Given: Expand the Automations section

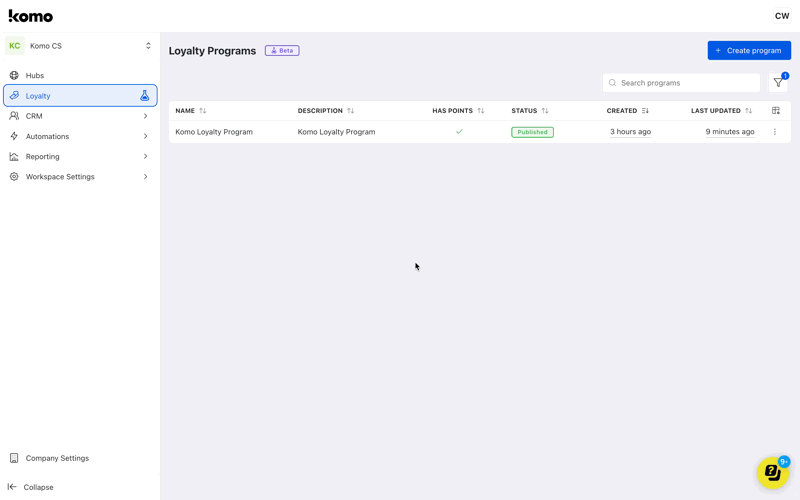Looking at the screenshot, I should click(80, 136).
